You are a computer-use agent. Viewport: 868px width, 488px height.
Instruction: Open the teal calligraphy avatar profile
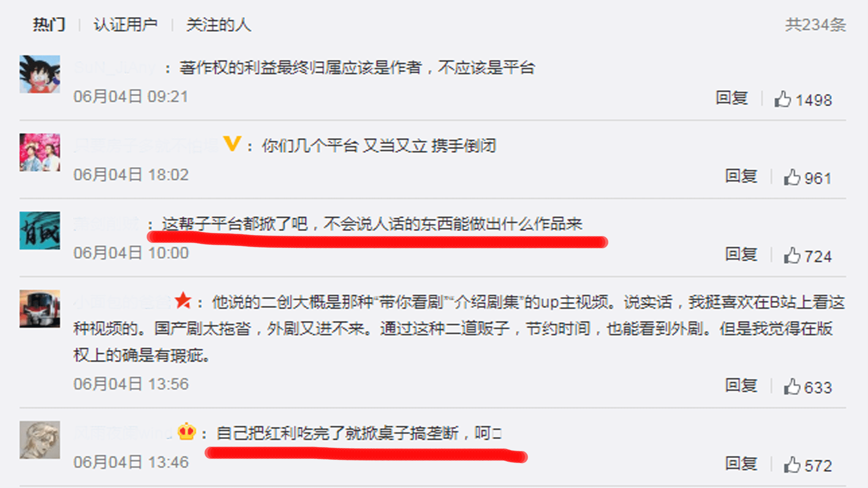[x=40, y=230]
